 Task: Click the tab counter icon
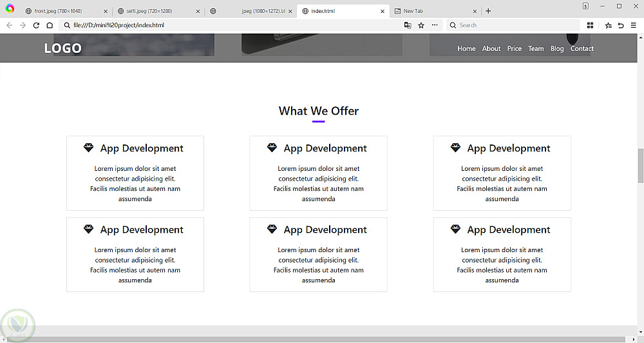(x=585, y=6)
